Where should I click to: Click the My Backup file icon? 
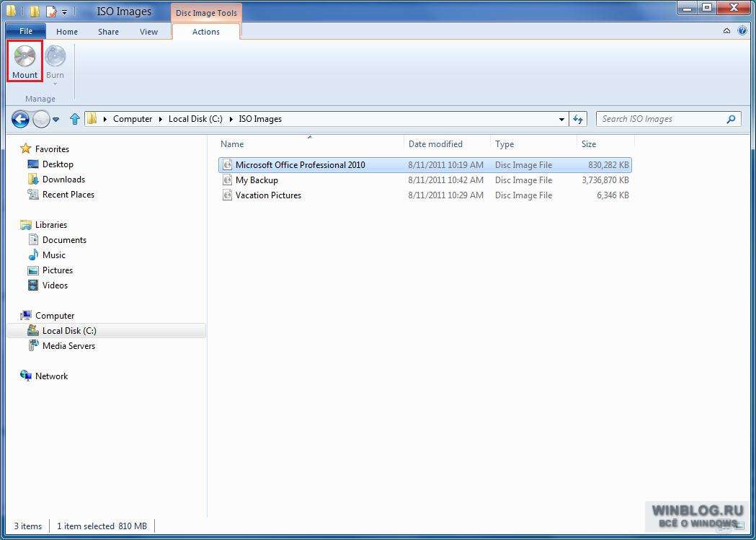(227, 180)
